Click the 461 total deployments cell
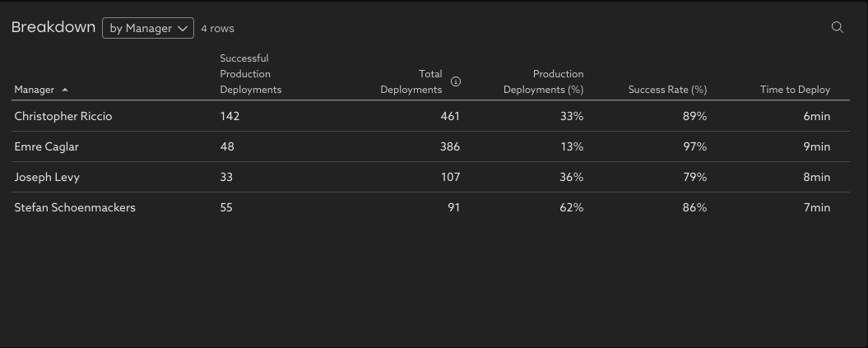This screenshot has height=348, width=868. point(450,116)
